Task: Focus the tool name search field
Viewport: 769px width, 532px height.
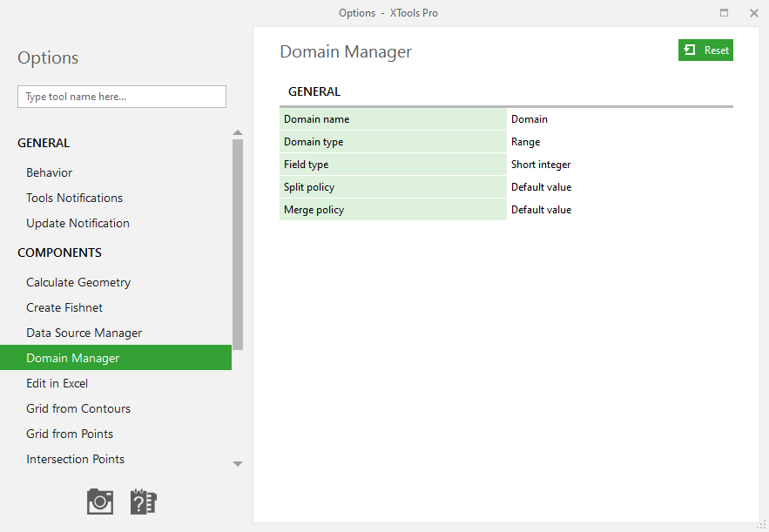Action: pyautogui.click(x=122, y=97)
